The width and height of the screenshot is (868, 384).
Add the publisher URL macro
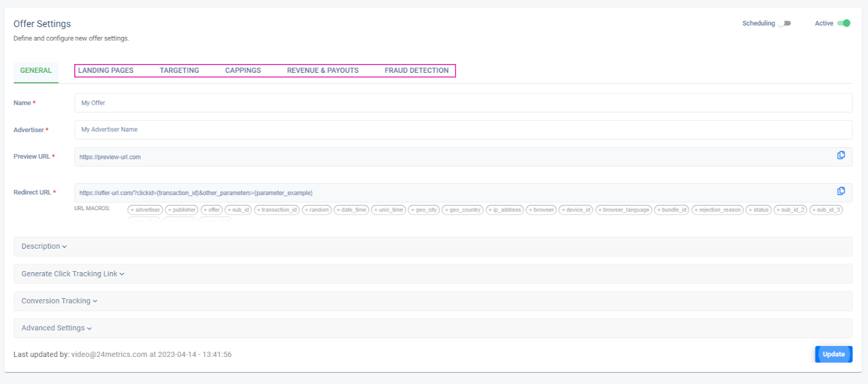point(182,210)
